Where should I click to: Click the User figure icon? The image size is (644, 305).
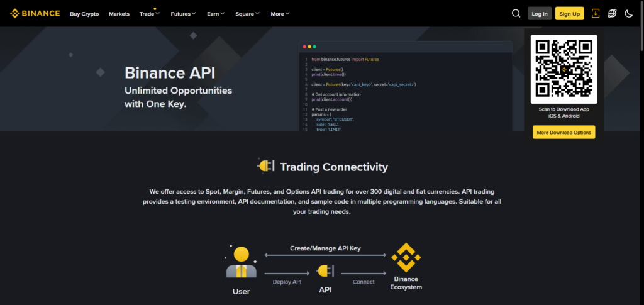coord(241,262)
